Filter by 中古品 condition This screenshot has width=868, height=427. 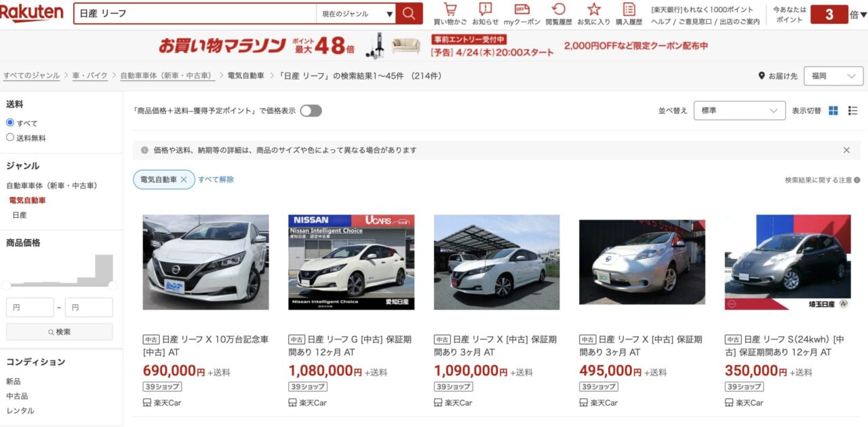pos(17,396)
